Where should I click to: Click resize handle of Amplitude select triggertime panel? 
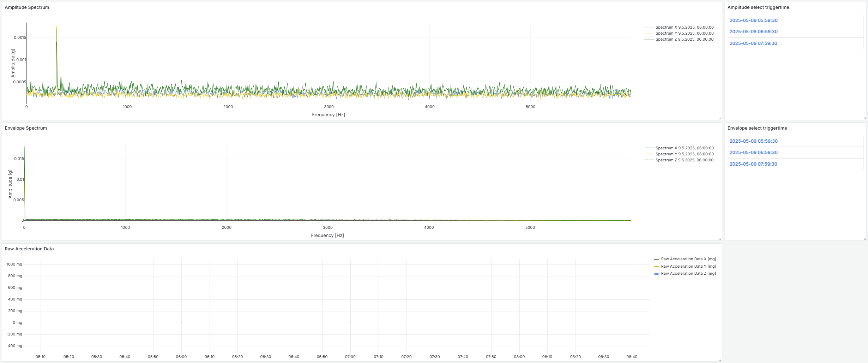point(864,118)
